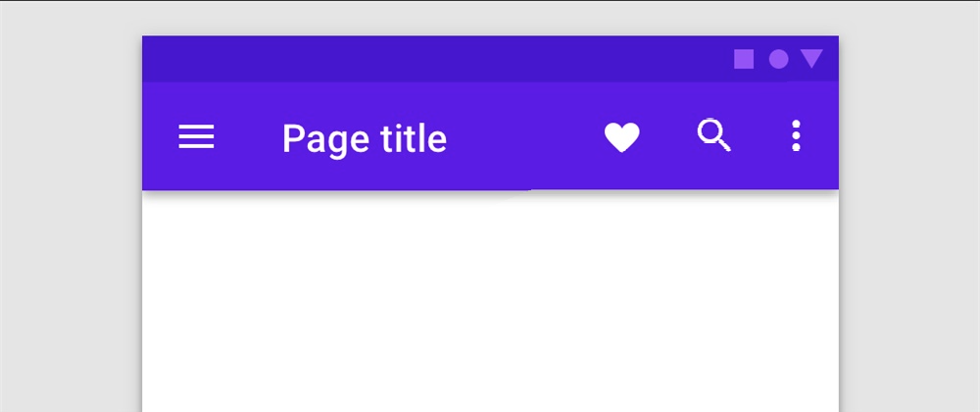
Task: Click the triangle status bar icon
Action: point(811,59)
